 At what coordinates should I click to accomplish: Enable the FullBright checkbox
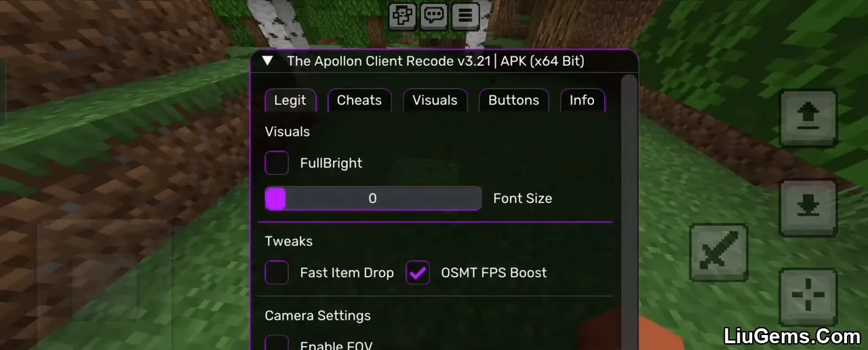pos(277,163)
